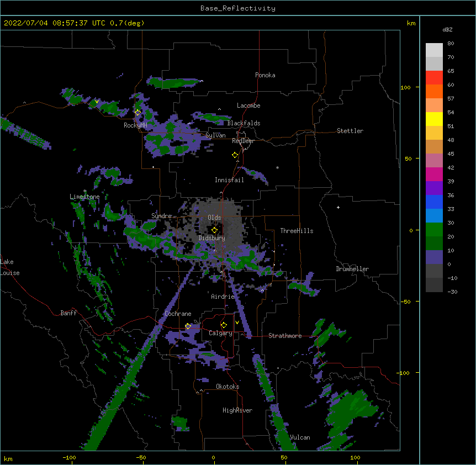Screen dimensions: 476x465
Task: Click the RockyMH label
Action: [135, 125]
